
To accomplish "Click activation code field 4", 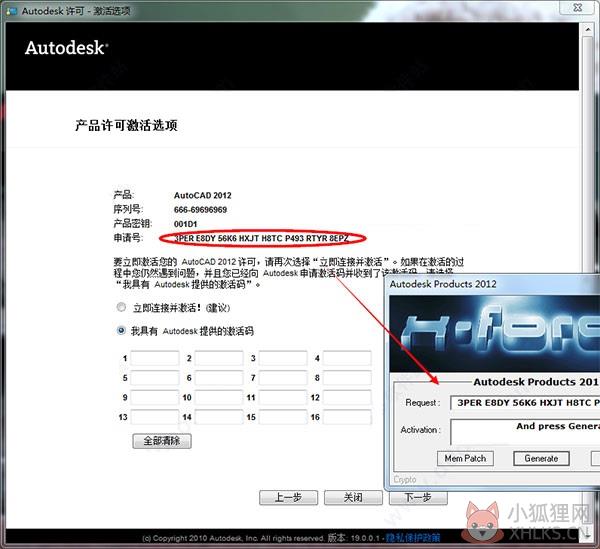I will tap(347, 358).
